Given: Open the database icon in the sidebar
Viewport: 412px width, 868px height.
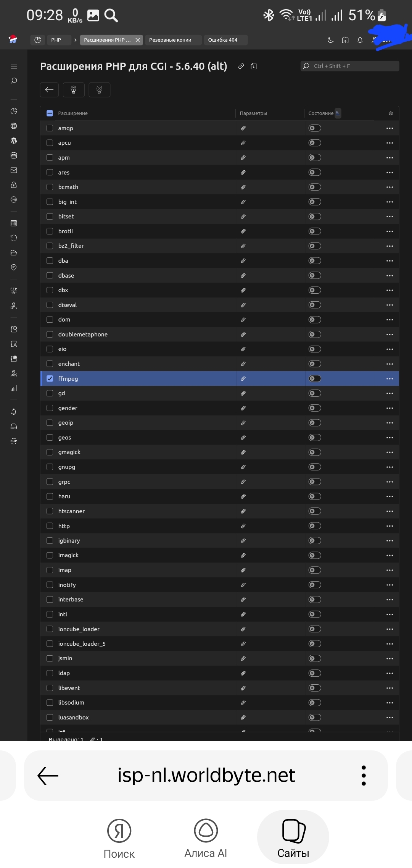Looking at the screenshot, I should click(14, 155).
